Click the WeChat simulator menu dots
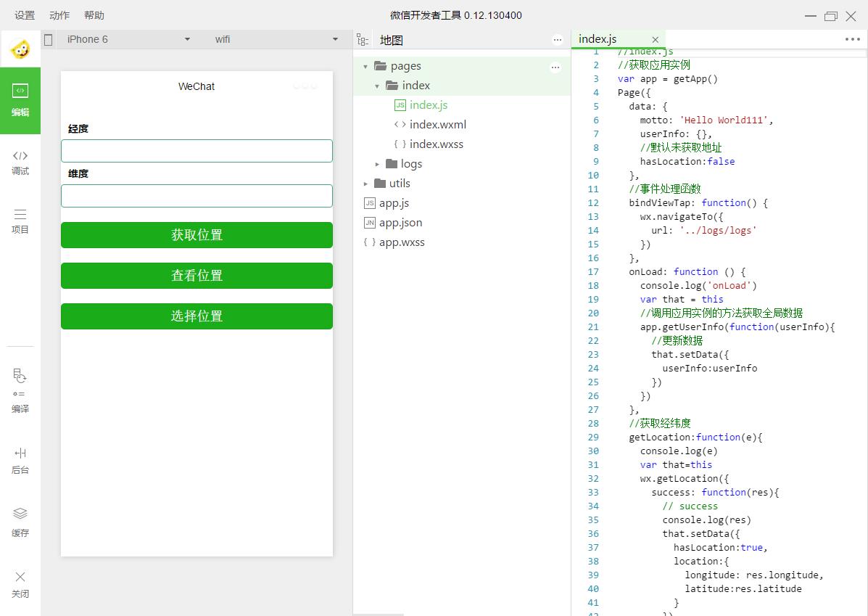The height and width of the screenshot is (616, 868). 305,86
